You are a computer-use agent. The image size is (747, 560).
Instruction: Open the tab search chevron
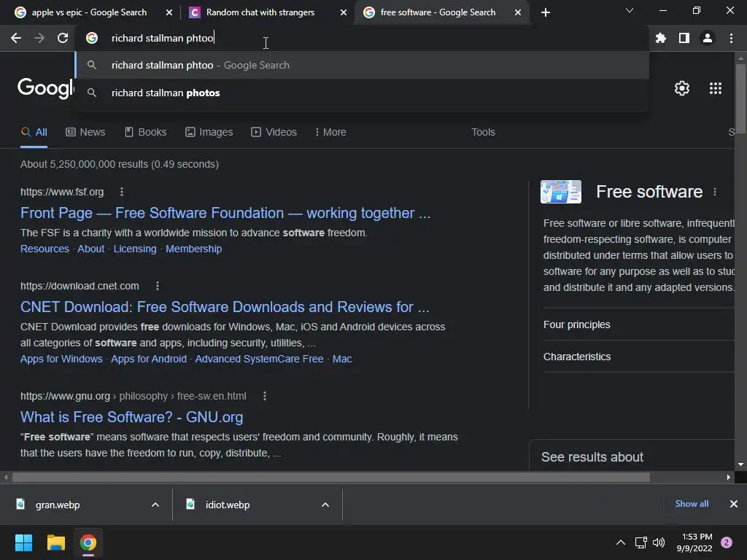630,10
